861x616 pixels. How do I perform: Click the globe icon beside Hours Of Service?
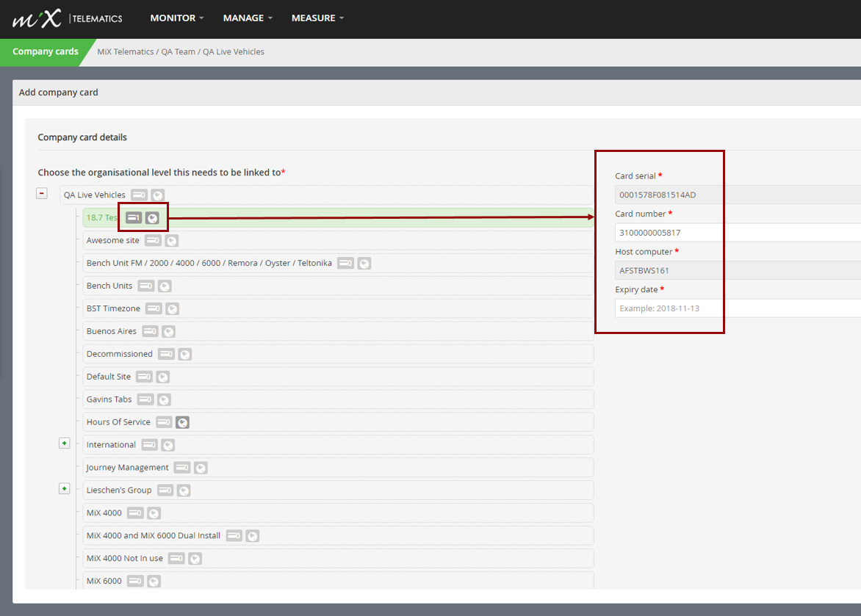(x=182, y=422)
